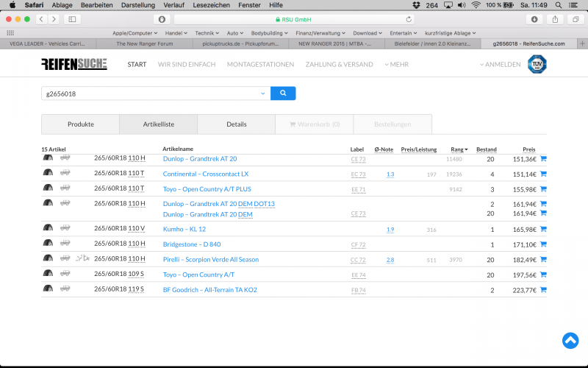The height and width of the screenshot is (368, 588).
Task: Open kurzfristige Ablage bookmarks folder
Action: click(451, 33)
